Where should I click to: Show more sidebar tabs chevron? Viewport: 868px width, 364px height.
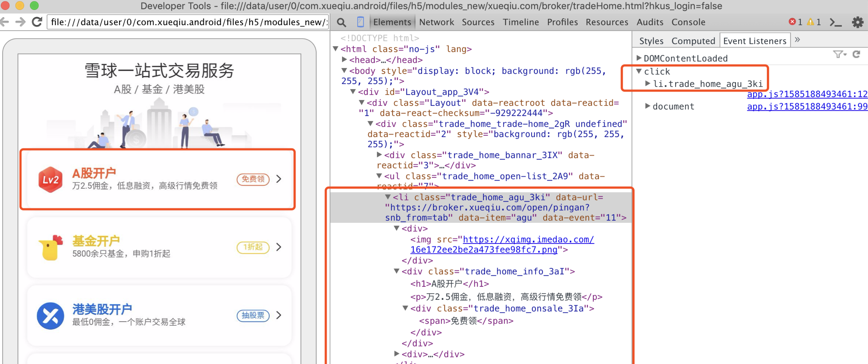(797, 40)
